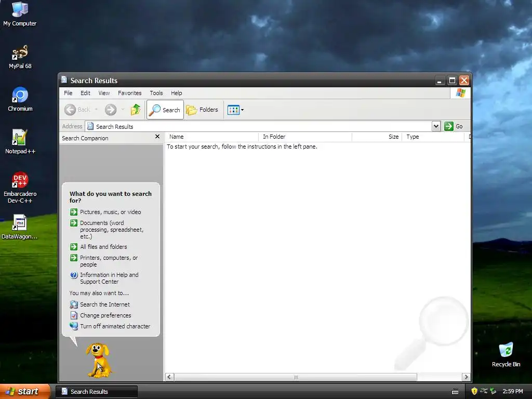Open the File menu
Screen dimensions: 532x399
68,93
